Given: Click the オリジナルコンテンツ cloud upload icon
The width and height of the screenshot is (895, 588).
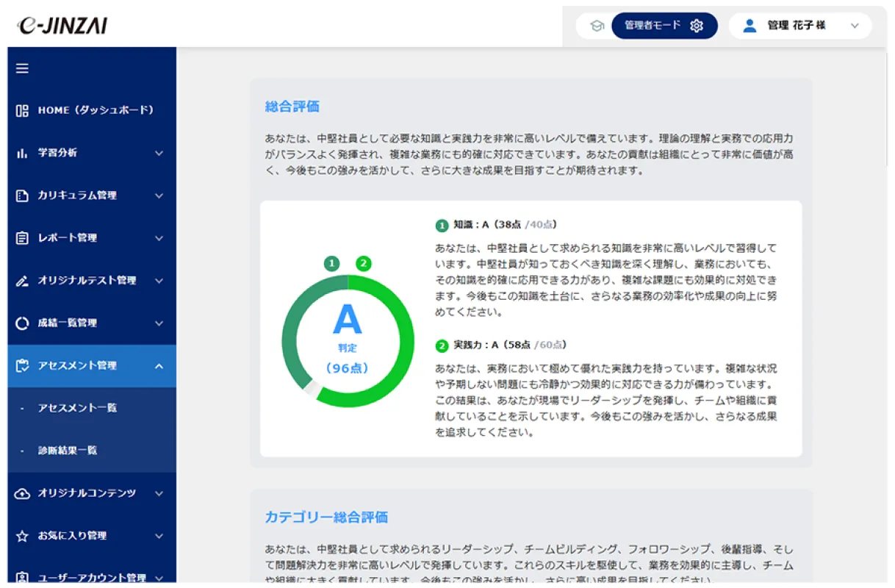Looking at the screenshot, I should pos(22,493).
